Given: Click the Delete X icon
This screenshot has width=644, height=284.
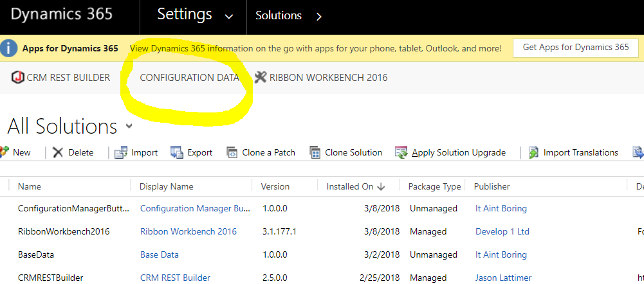Looking at the screenshot, I should 58,153.
